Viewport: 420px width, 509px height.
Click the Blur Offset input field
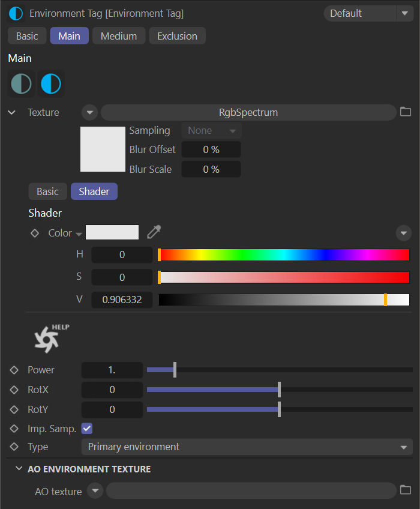(x=211, y=149)
